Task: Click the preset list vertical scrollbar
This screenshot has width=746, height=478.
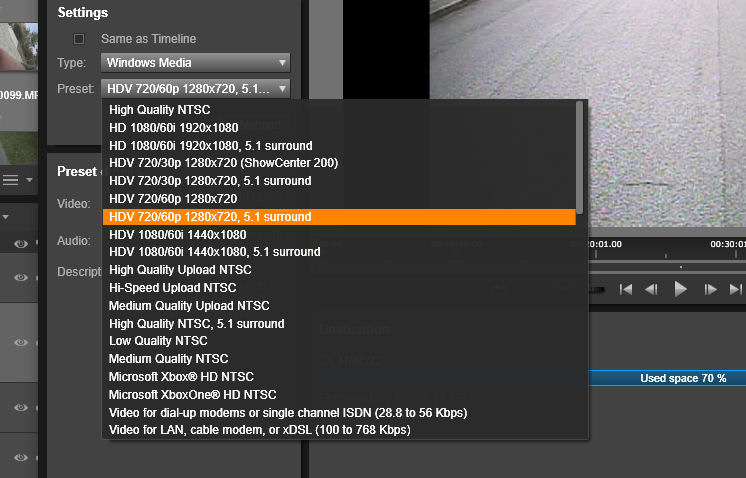Action: (x=580, y=150)
